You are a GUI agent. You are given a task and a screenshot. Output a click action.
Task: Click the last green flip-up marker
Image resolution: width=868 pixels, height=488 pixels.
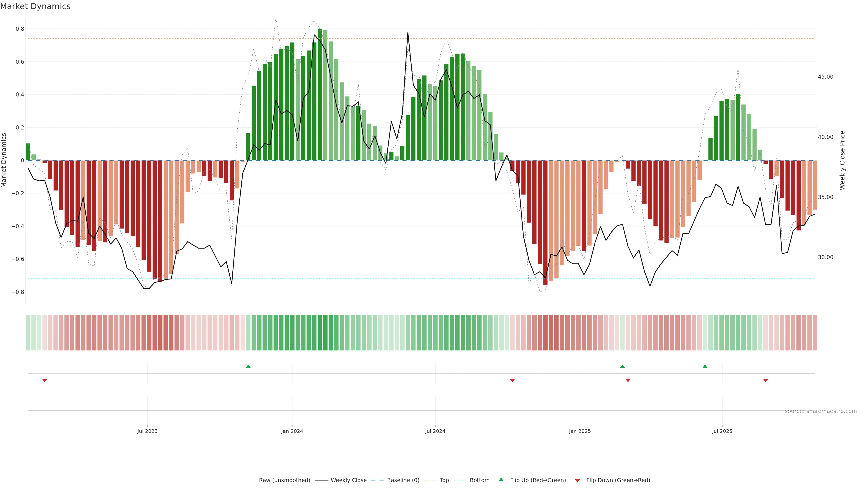[705, 366]
